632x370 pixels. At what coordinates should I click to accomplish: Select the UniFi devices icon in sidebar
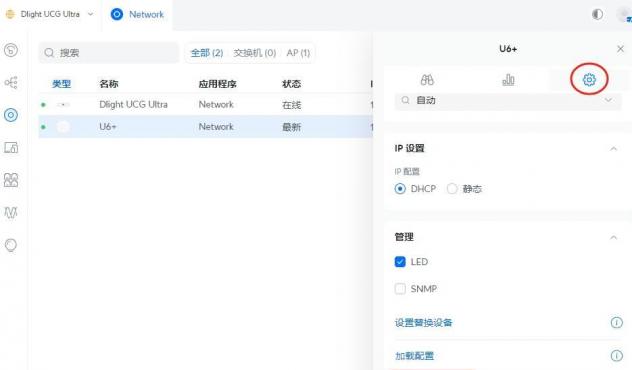coord(11,115)
